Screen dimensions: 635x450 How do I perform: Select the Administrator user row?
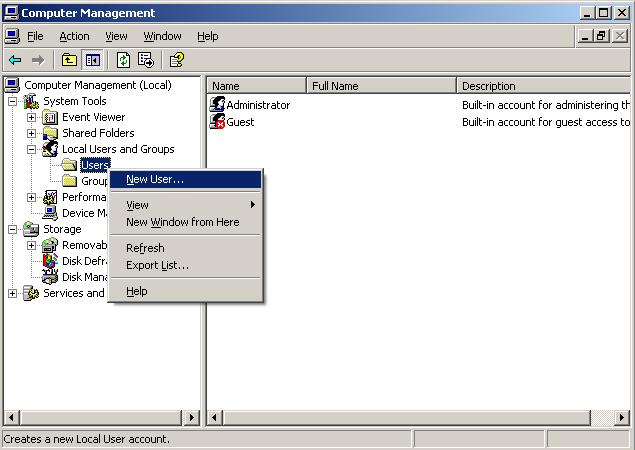pos(419,105)
